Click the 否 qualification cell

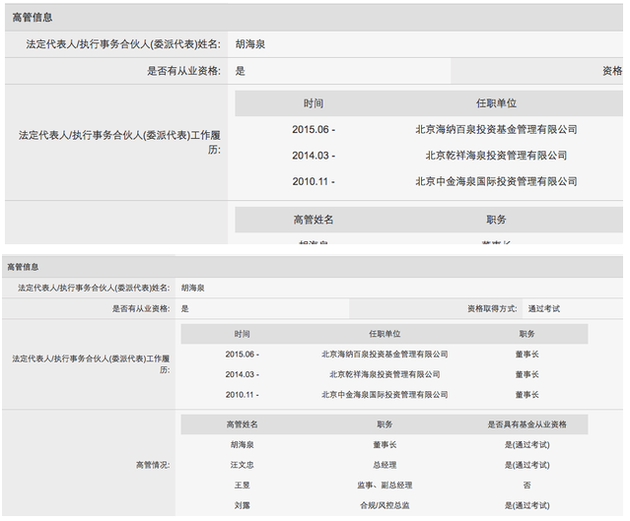point(527,485)
